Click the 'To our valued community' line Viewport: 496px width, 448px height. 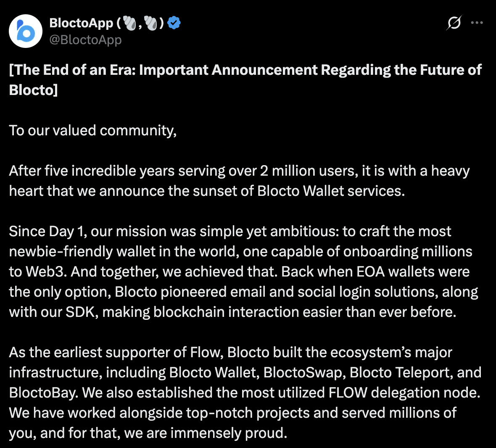(93, 131)
